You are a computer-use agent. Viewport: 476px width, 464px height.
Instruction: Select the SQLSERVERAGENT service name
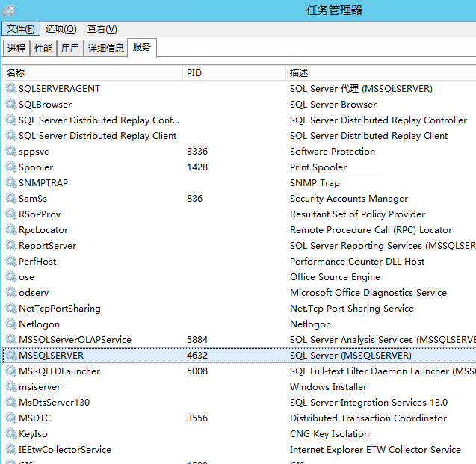click(60, 88)
